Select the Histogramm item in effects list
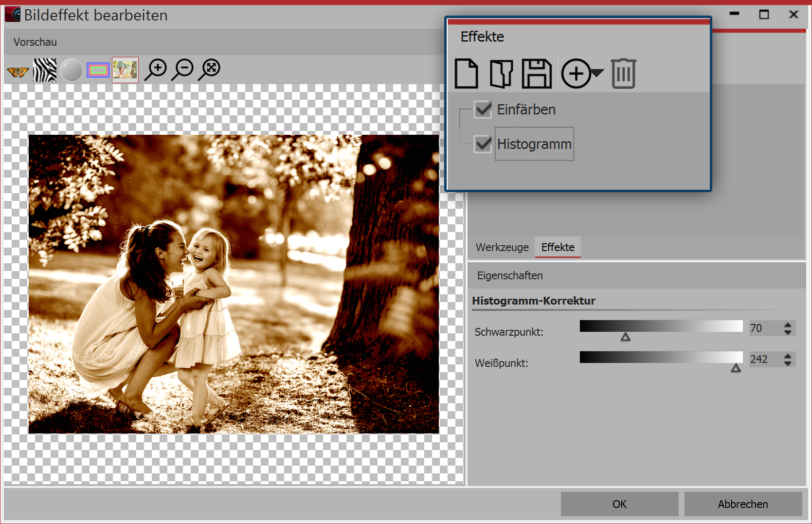 coord(534,144)
